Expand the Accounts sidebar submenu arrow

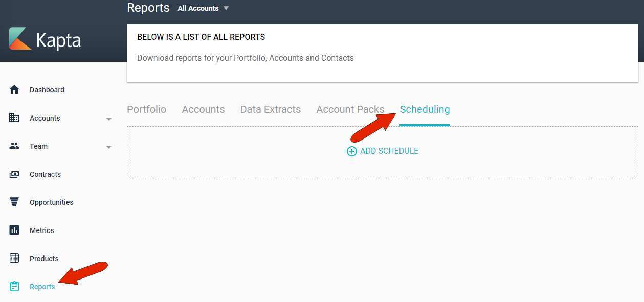(109, 119)
